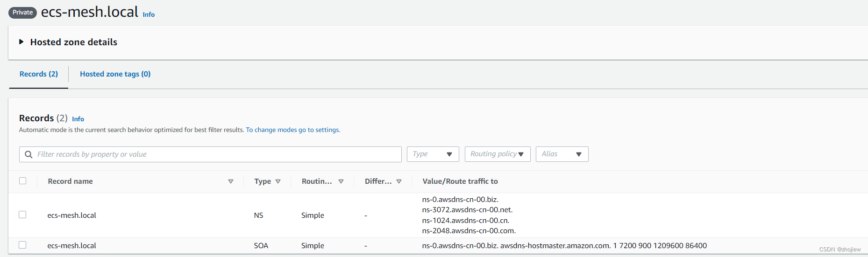Open the Info link beside Records heading
The height and width of the screenshot is (257, 868).
(x=78, y=119)
